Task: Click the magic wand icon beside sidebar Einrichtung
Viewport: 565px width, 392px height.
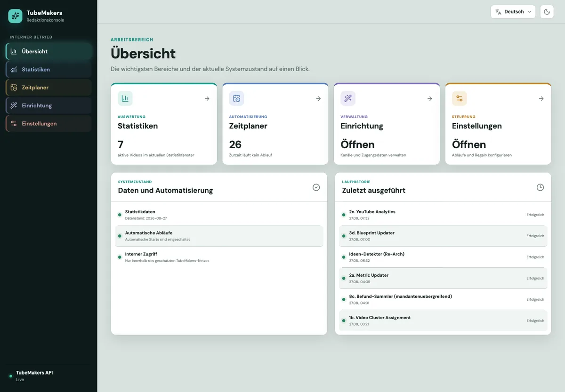Action: click(x=14, y=105)
